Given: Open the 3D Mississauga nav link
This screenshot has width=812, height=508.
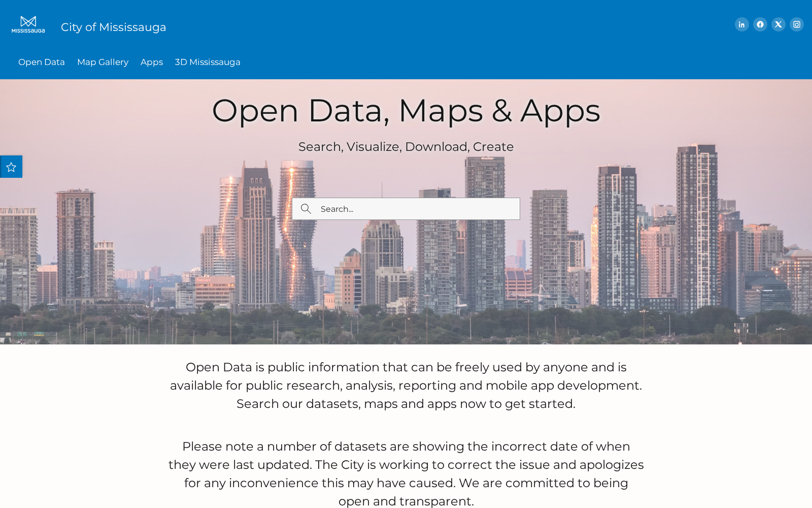Looking at the screenshot, I should pos(208,62).
